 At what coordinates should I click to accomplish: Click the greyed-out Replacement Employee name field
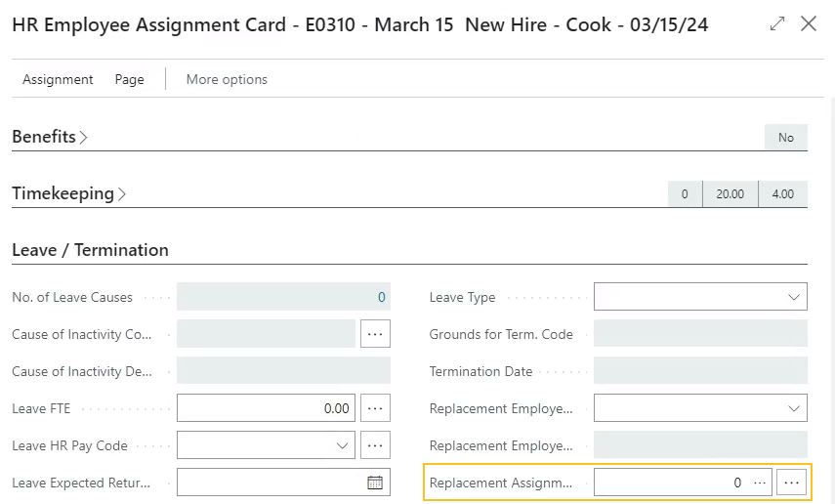[700, 445]
